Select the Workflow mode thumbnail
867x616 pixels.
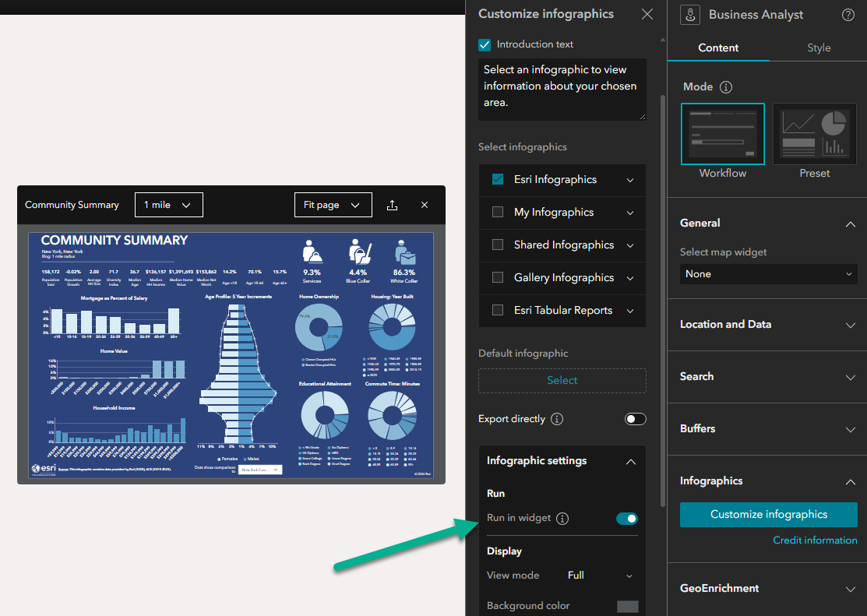(723, 134)
